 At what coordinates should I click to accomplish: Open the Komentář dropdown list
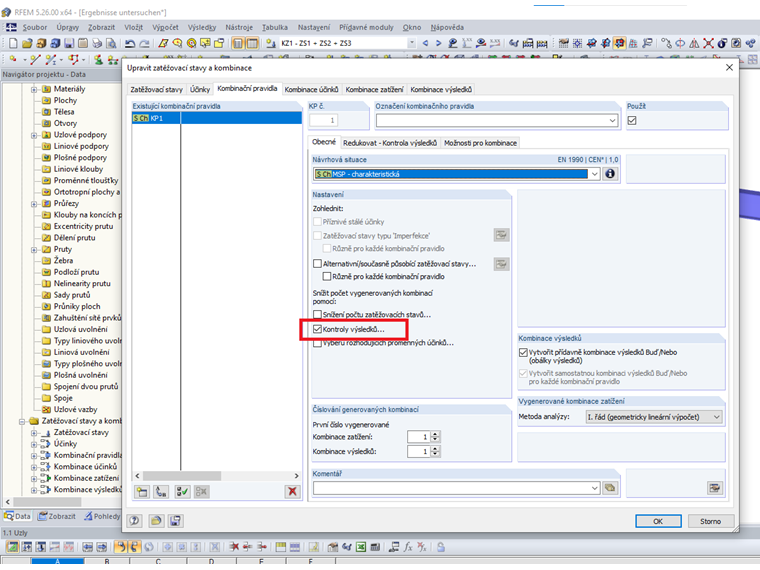[x=595, y=488]
